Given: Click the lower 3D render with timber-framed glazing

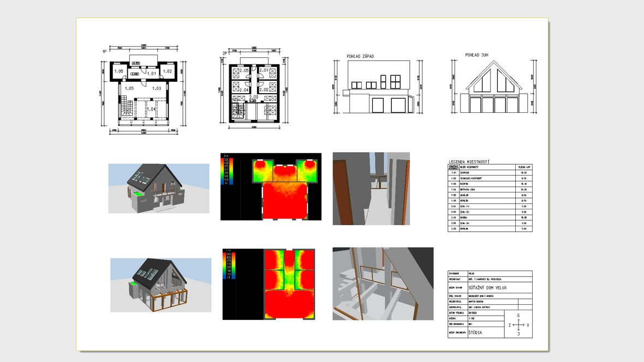Looking at the screenshot, I should 160,285.
